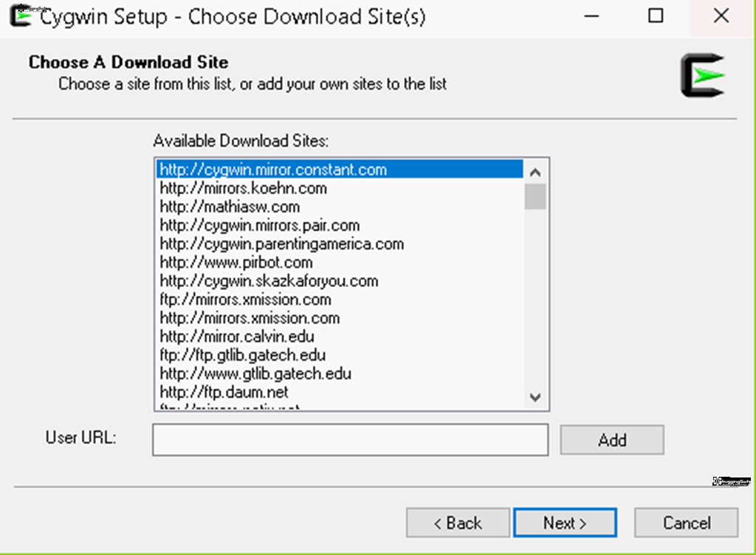Pick http://www.gtlib.gatech.edu mirror
756x555 pixels.
pyautogui.click(x=340, y=373)
